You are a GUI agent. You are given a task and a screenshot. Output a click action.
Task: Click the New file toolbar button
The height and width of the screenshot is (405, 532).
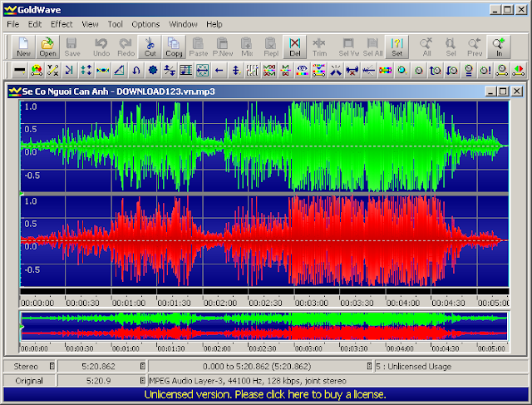pyautogui.click(x=23, y=47)
